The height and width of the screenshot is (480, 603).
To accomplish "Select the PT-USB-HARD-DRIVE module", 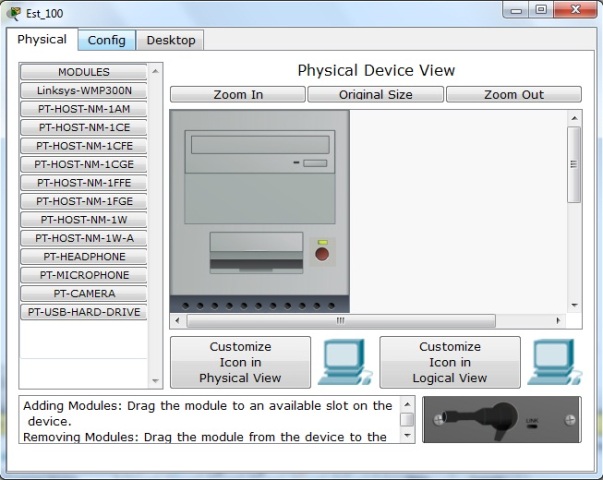I will (84, 312).
